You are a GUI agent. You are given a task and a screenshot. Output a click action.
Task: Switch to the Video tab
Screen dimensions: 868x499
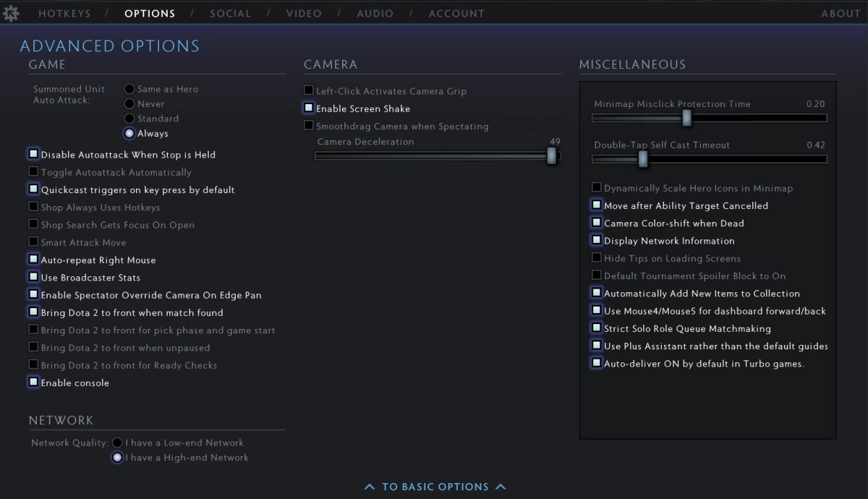click(x=304, y=13)
